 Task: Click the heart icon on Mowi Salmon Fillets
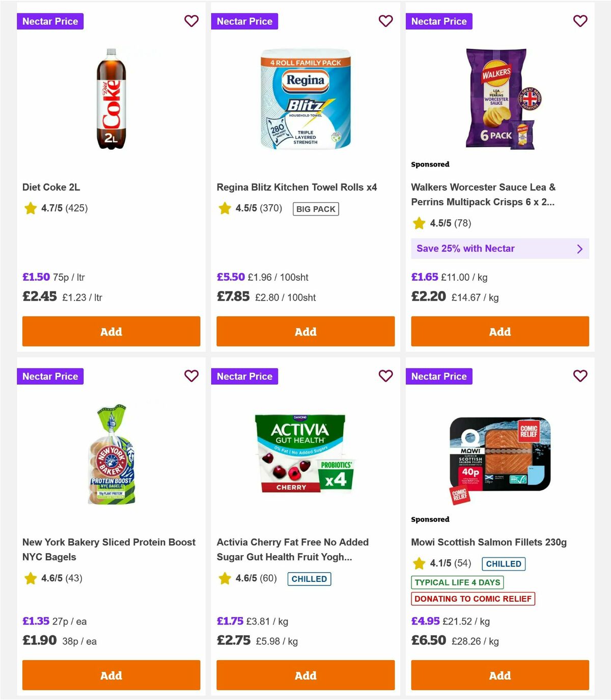click(580, 376)
